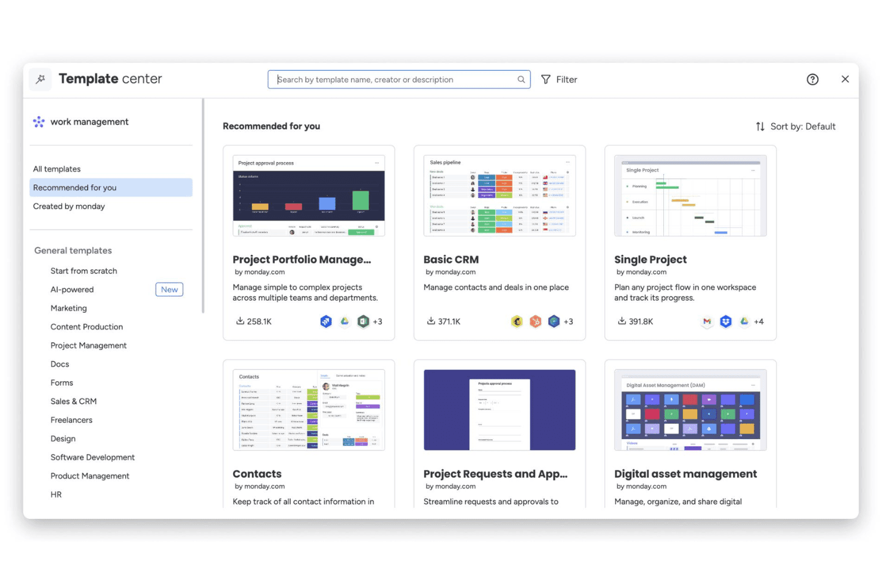Viewport: 882px width, 588px height.
Task: Open Contacts template title
Action: point(257,474)
